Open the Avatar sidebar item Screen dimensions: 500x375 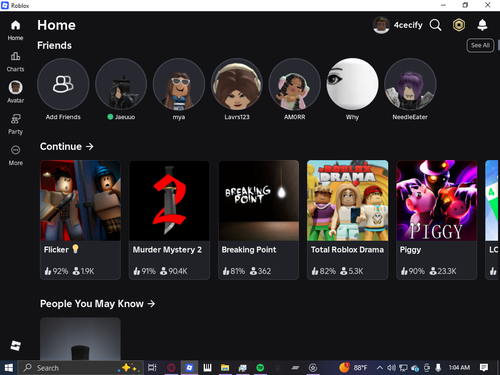(x=15, y=92)
